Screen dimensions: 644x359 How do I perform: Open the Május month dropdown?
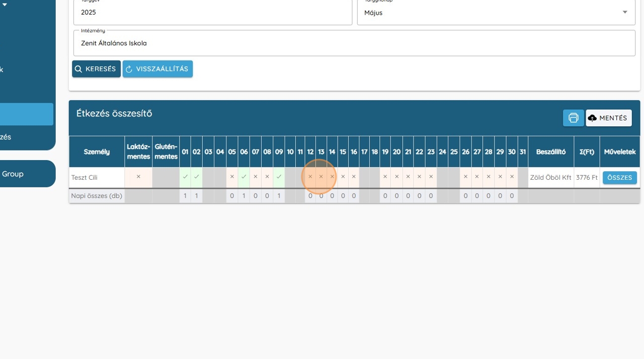coord(496,13)
